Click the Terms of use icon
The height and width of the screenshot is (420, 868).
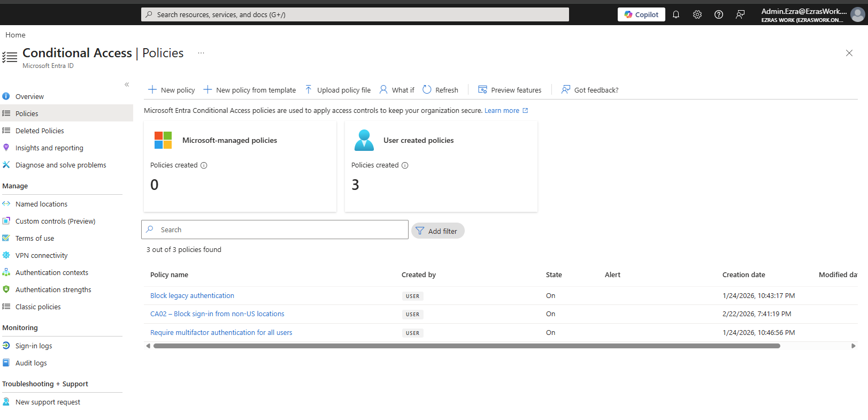pos(6,238)
